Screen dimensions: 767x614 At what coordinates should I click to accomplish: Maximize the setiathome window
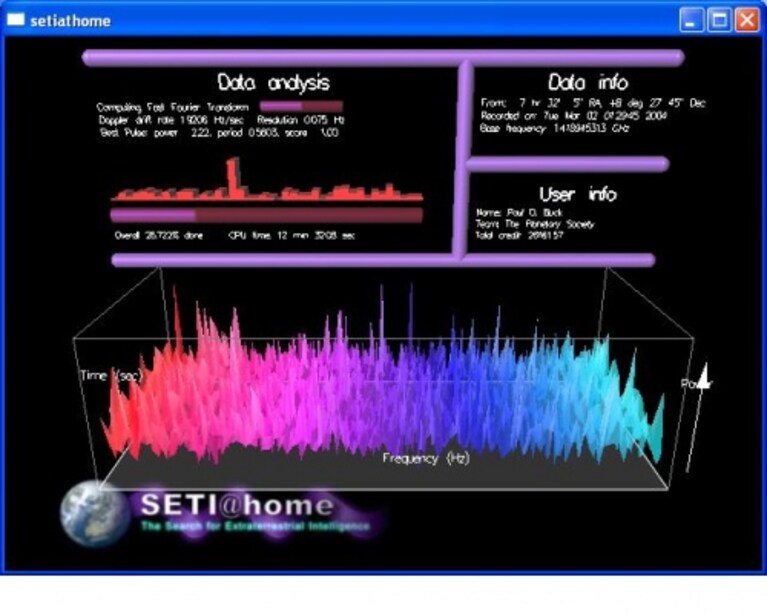click(x=719, y=21)
